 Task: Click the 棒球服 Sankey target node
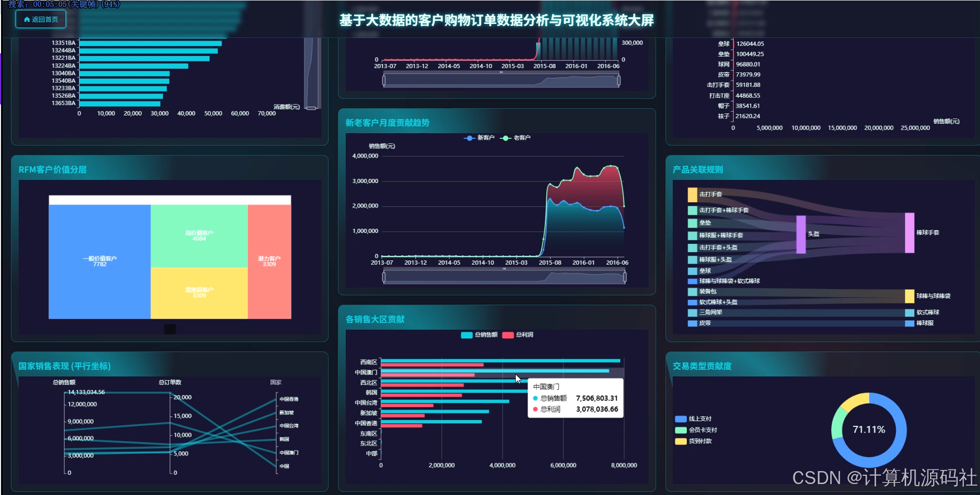[x=909, y=323]
